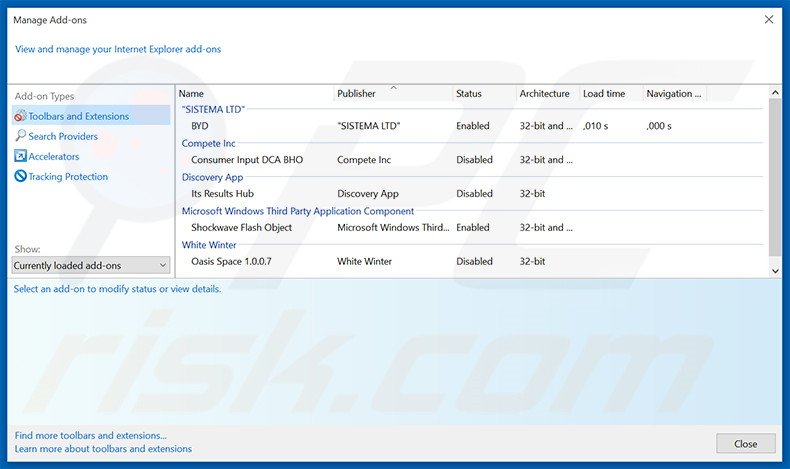Click Discovery App publisher cell
This screenshot has width=790, height=469.
(368, 193)
